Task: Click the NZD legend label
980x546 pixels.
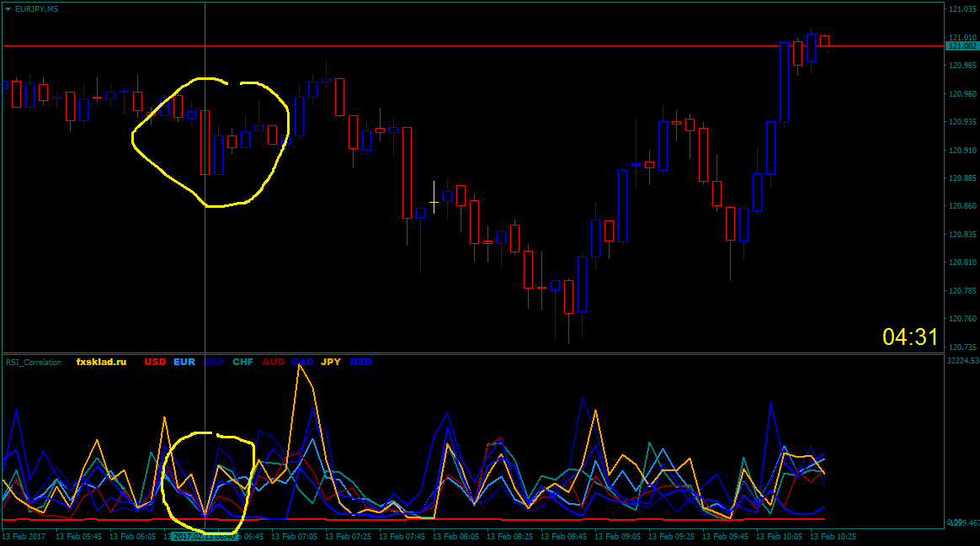Action: (x=360, y=363)
